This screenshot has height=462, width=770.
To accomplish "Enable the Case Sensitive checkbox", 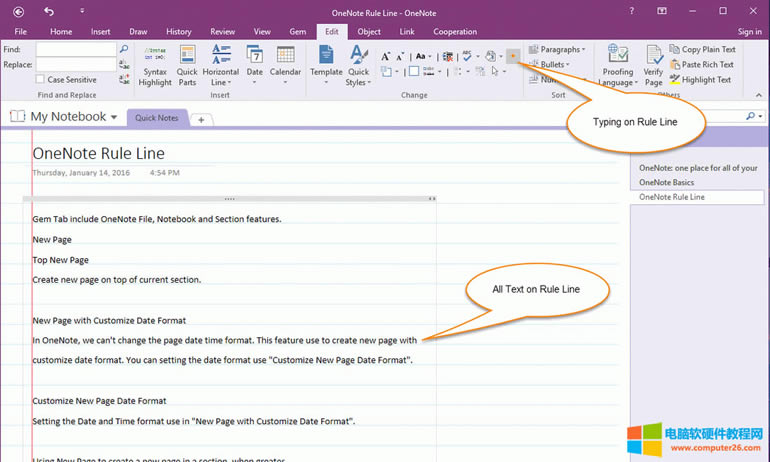I will pos(40,79).
